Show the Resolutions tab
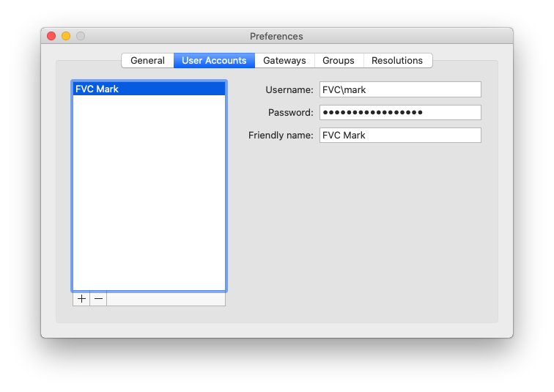554x392 pixels. click(x=397, y=60)
